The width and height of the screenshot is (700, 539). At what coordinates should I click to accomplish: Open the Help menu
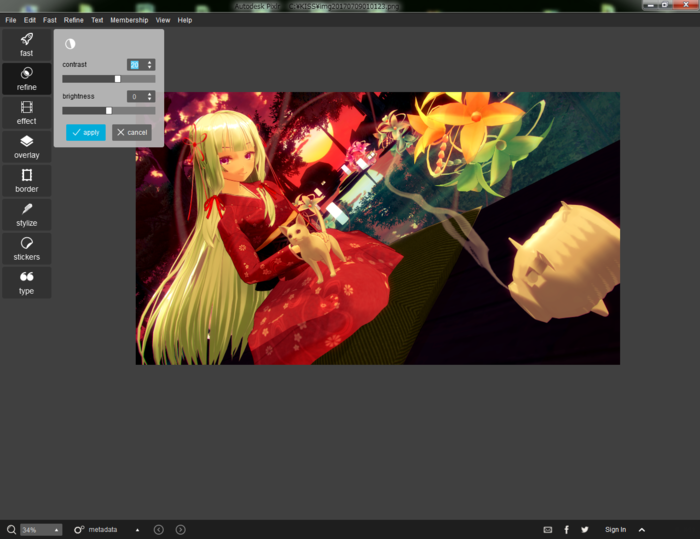(x=185, y=20)
